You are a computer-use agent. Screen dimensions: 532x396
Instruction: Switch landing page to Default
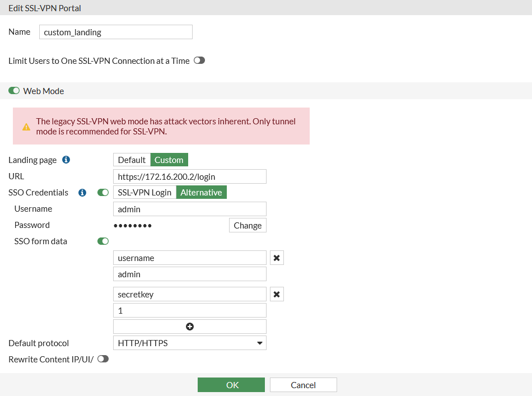(131, 160)
